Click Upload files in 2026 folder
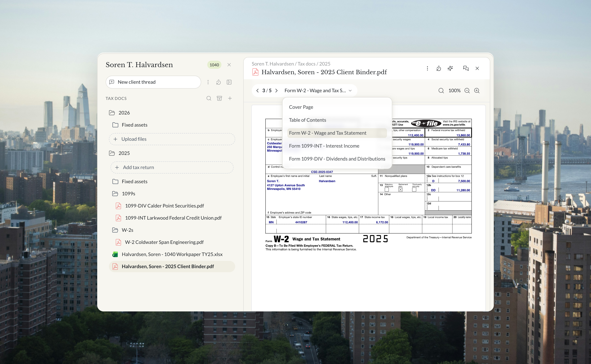Image resolution: width=591 pixels, height=364 pixels. 172,139
